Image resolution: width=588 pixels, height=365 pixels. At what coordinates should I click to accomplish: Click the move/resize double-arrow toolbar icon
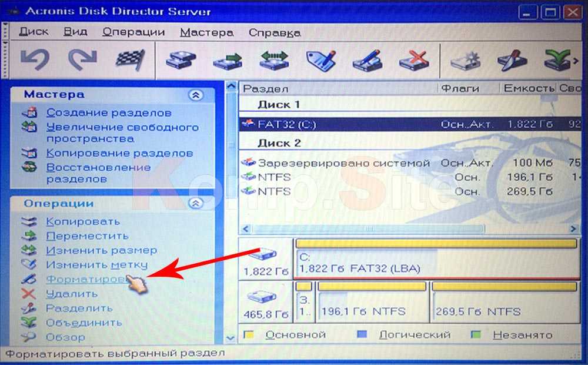(274, 60)
